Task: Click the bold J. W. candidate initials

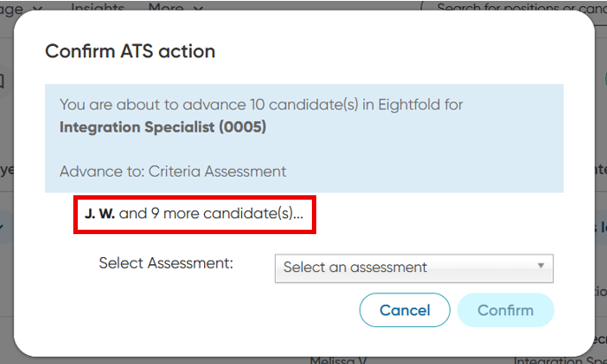Action: [99, 214]
